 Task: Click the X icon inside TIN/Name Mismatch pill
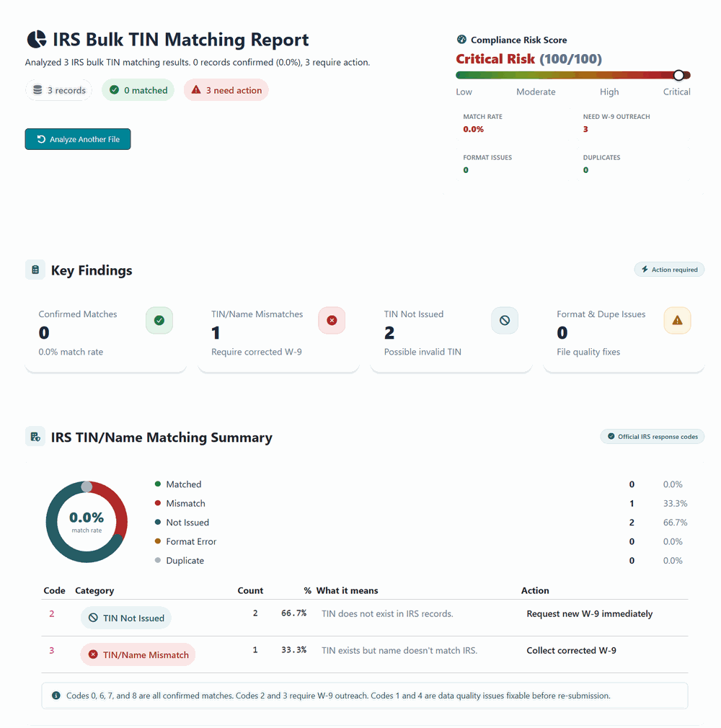94,654
